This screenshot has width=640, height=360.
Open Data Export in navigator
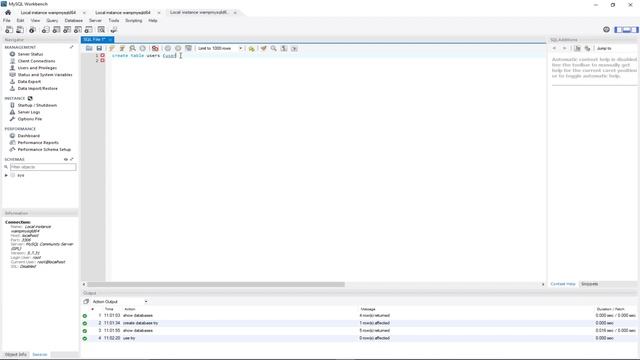click(29, 82)
